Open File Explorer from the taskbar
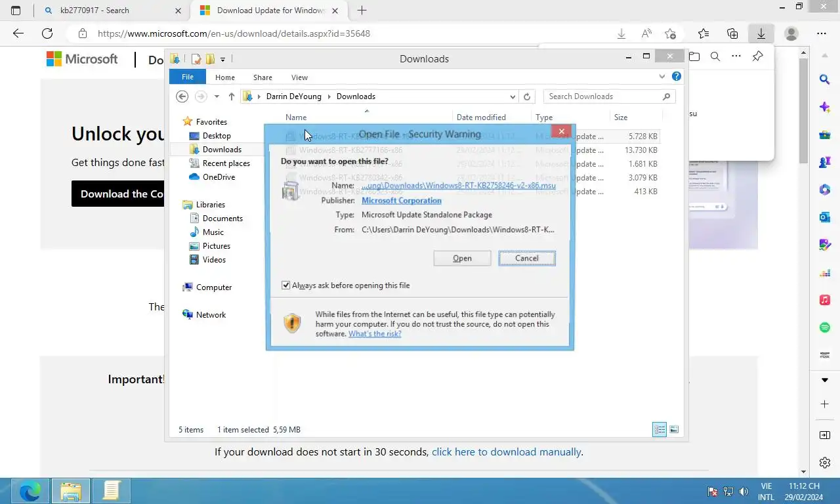The image size is (840, 504). [71, 491]
